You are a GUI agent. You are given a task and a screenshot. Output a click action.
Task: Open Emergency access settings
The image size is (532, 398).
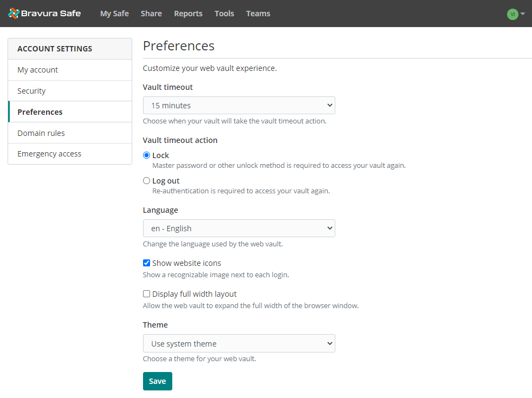[x=49, y=154]
